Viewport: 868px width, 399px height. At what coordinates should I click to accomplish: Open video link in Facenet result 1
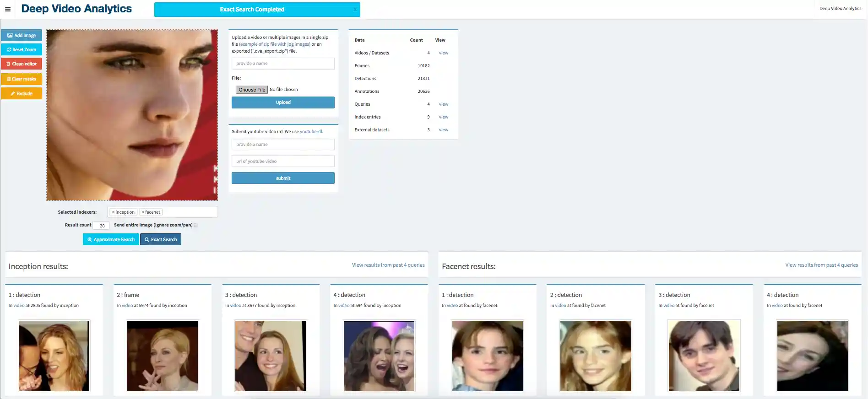pyautogui.click(x=452, y=306)
